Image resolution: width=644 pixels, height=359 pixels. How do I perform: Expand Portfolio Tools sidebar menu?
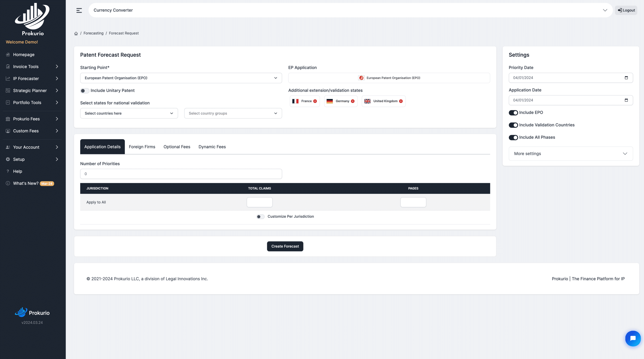32,102
